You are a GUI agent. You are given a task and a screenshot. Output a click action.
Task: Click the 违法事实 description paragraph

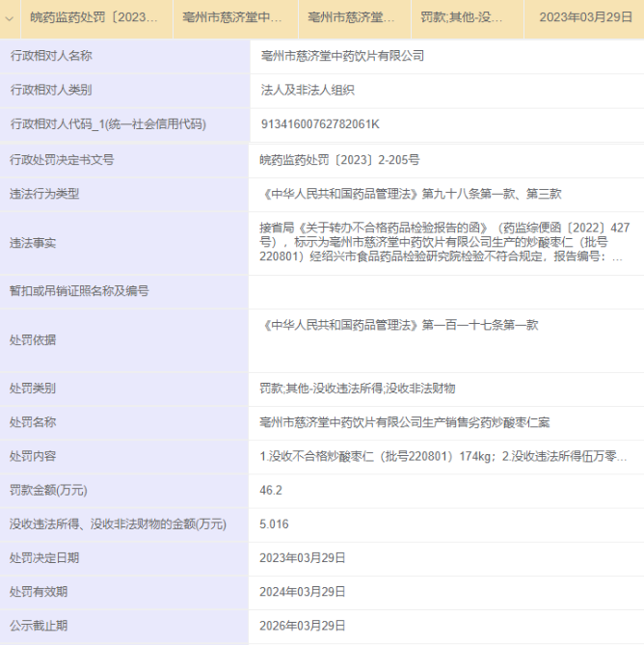point(444,242)
